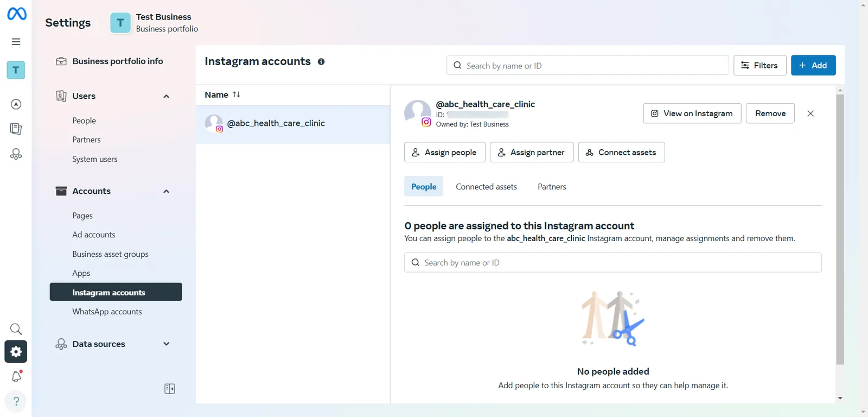Viewport: 868px width, 417px height.
Task: Switch to the People tab
Action: (424, 186)
